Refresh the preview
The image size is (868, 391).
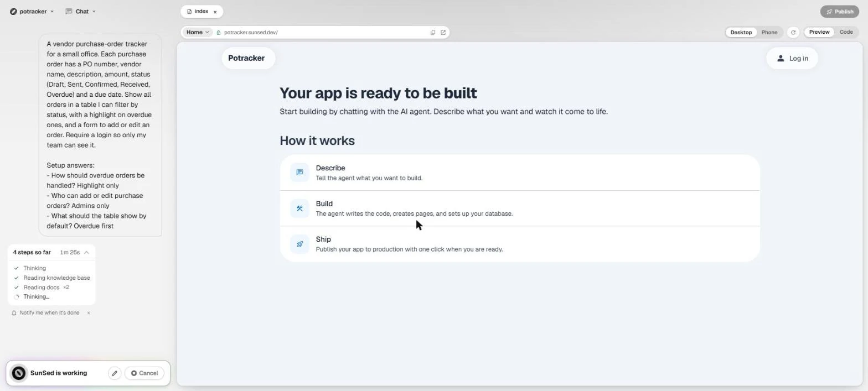pyautogui.click(x=793, y=32)
